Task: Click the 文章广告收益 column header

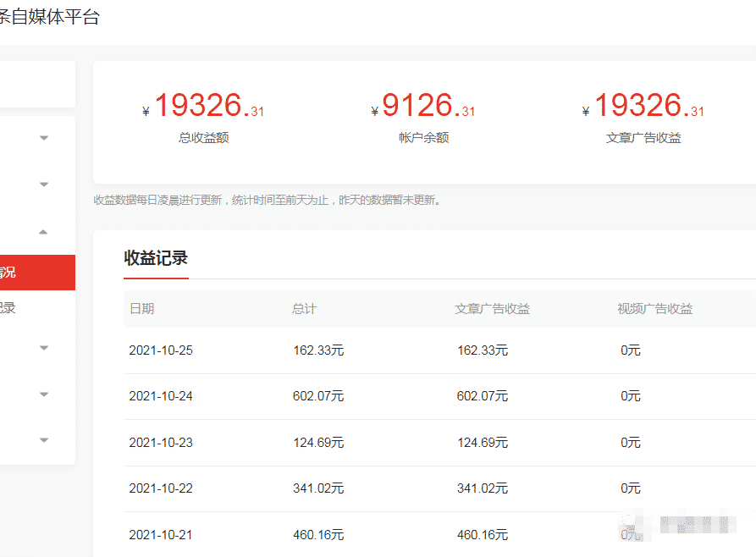Action: point(492,309)
